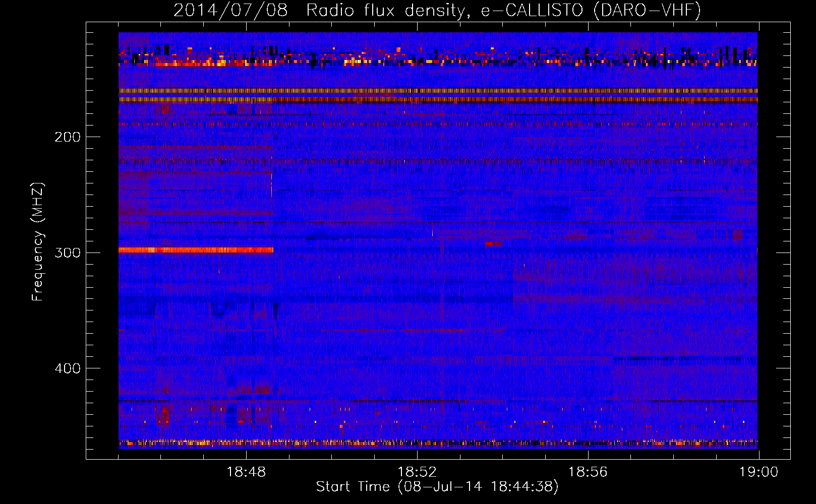
Task: Click the 18:56 time tick label
Action: click(x=588, y=472)
